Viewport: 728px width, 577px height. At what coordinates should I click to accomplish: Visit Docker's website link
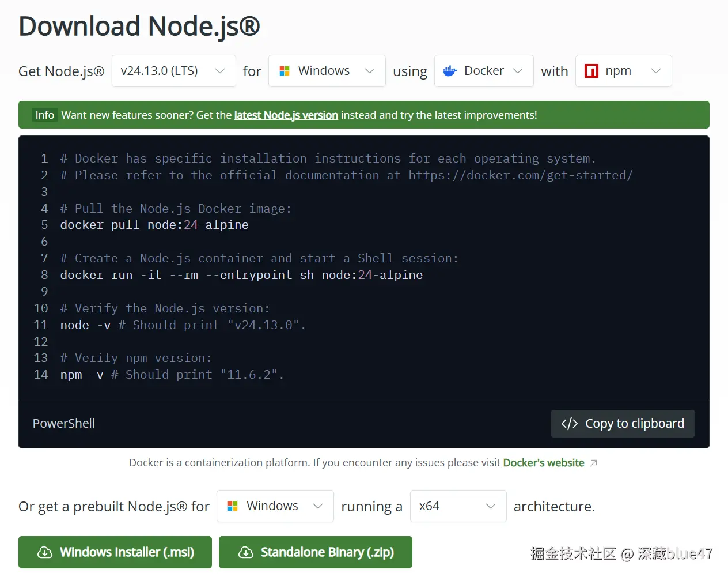(x=544, y=462)
